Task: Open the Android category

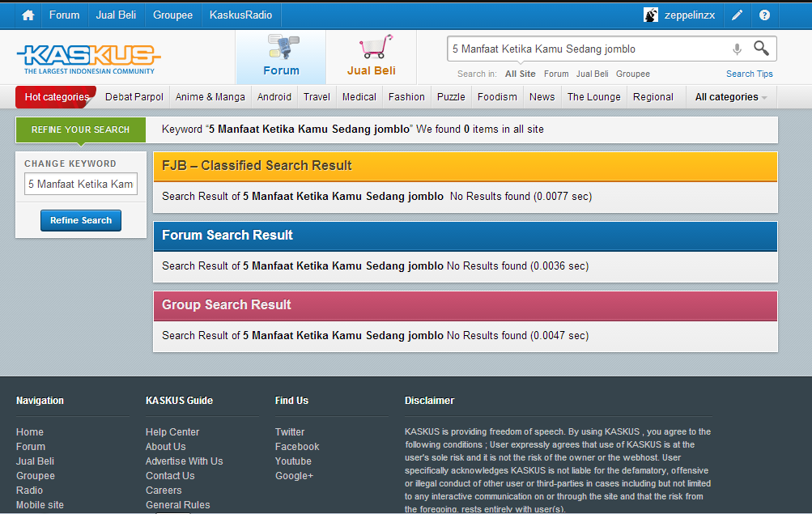Action: point(274,97)
